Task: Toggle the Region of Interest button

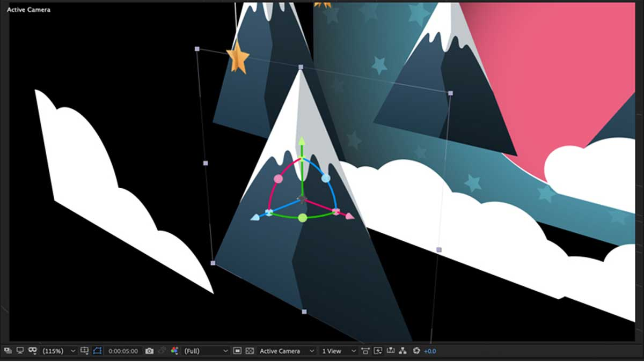Action: 238,351
